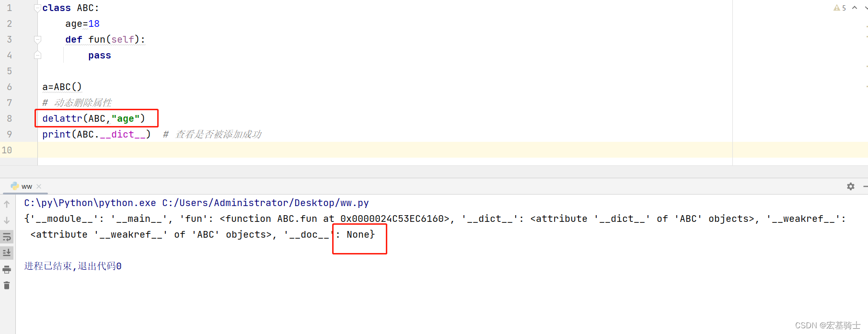Click the comment '# 查看是否被添加成功'
The width and height of the screenshot is (868, 334).
point(212,134)
